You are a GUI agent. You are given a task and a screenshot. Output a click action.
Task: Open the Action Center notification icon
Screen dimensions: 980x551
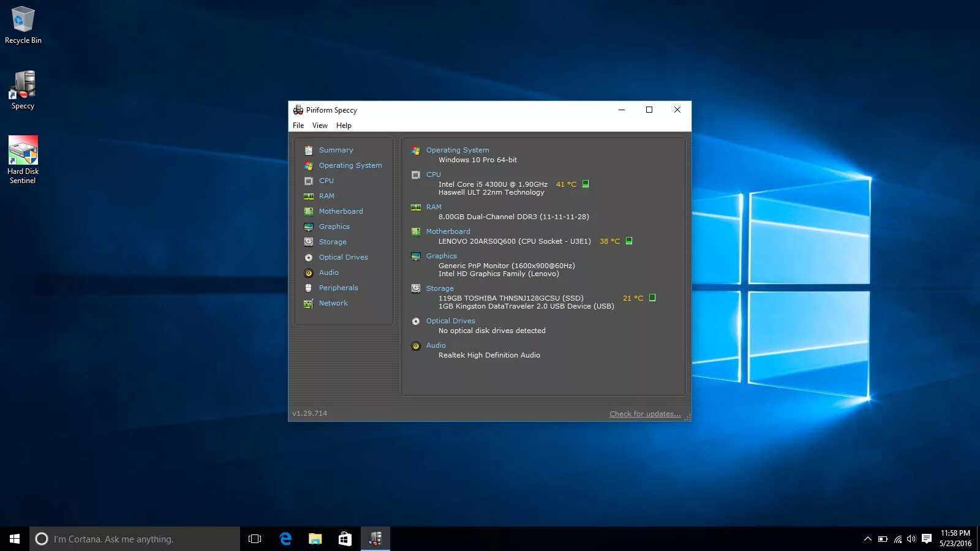point(927,539)
